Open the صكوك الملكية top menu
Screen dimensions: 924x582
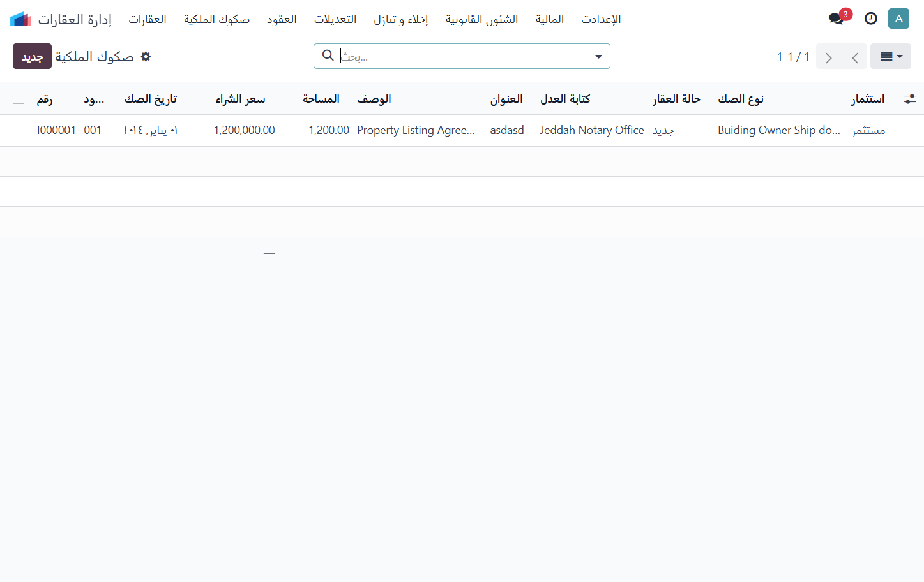click(216, 19)
